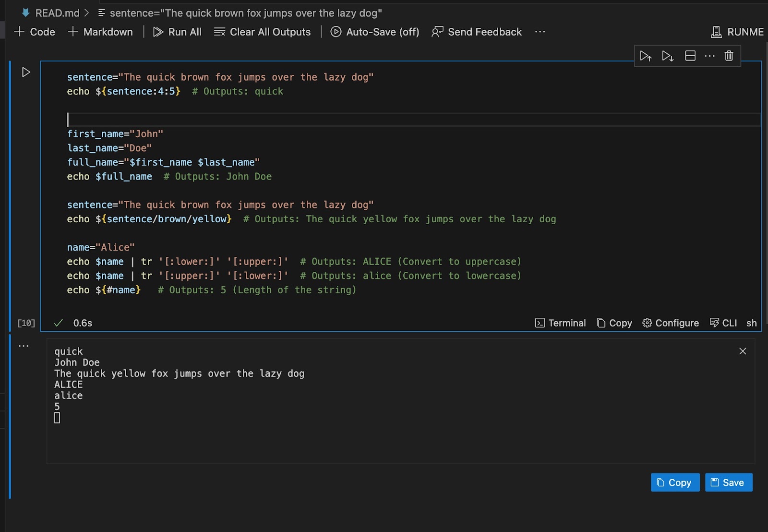The height and width of the screenshot is (532, 768).
Task: Click line last_name="Doe"
Action: point(109,148)
